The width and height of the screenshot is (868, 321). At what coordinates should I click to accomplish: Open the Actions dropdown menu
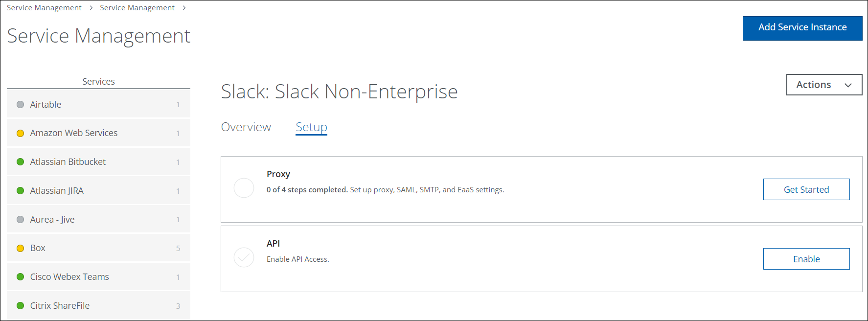(x=824, y=85)
